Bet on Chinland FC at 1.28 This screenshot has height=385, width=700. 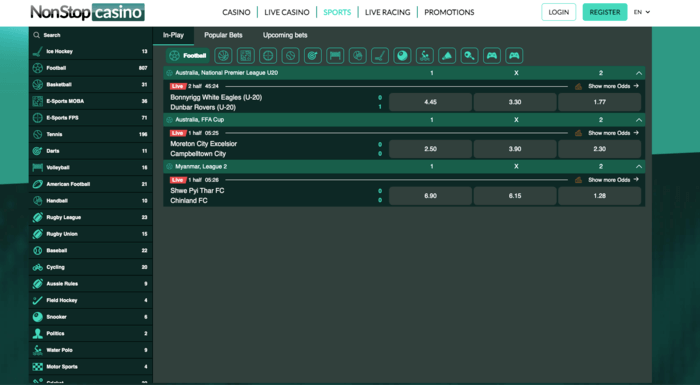point(600,196)
